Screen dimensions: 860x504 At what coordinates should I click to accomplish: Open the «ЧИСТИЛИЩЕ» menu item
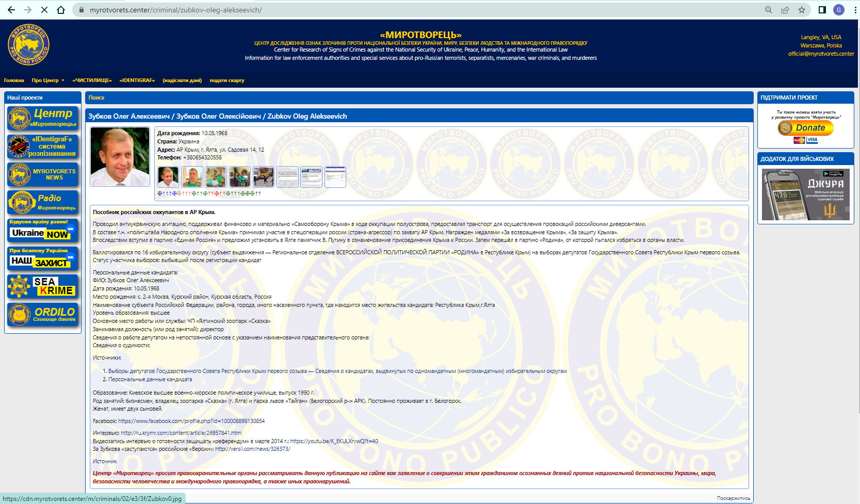[92, 80]
